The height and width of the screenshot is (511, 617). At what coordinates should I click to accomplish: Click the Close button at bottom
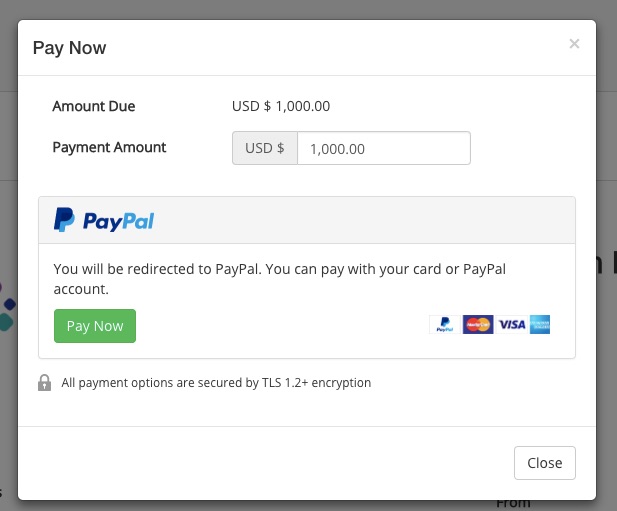coord(545,463)
